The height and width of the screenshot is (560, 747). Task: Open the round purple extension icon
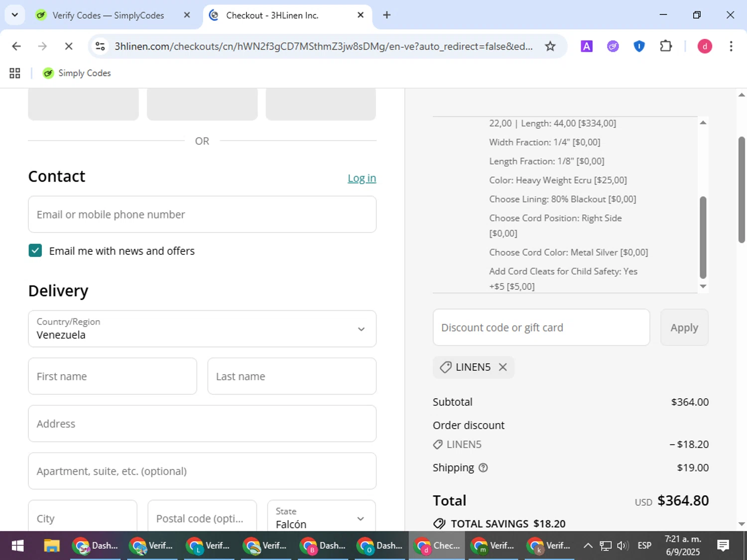613,46
